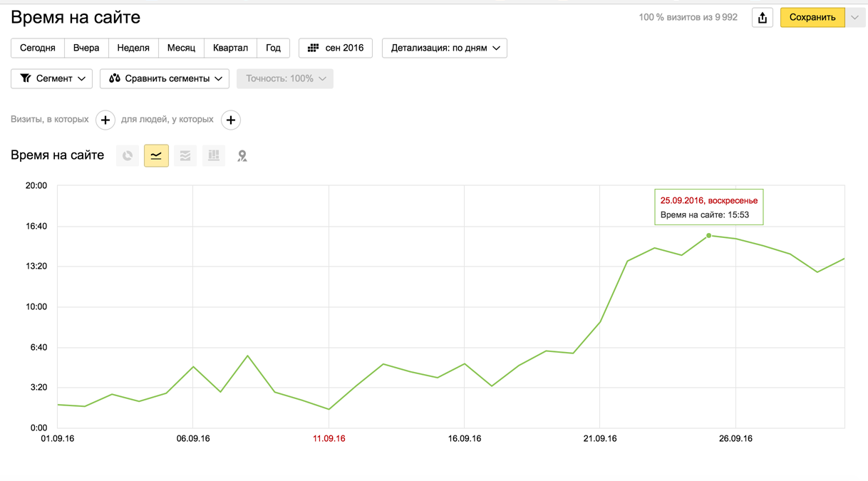The image size is (868, 481).
Task: Expand the 'Сравнить сегменты' dropdown
Action: pos(165,78)
